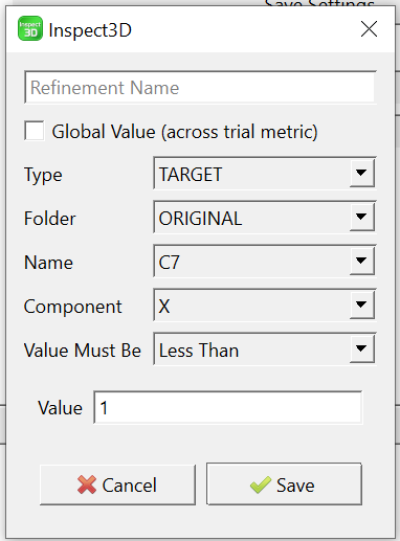Focus the Refinement Name text field
Viewport: 400px width, 541px height.
200,87
